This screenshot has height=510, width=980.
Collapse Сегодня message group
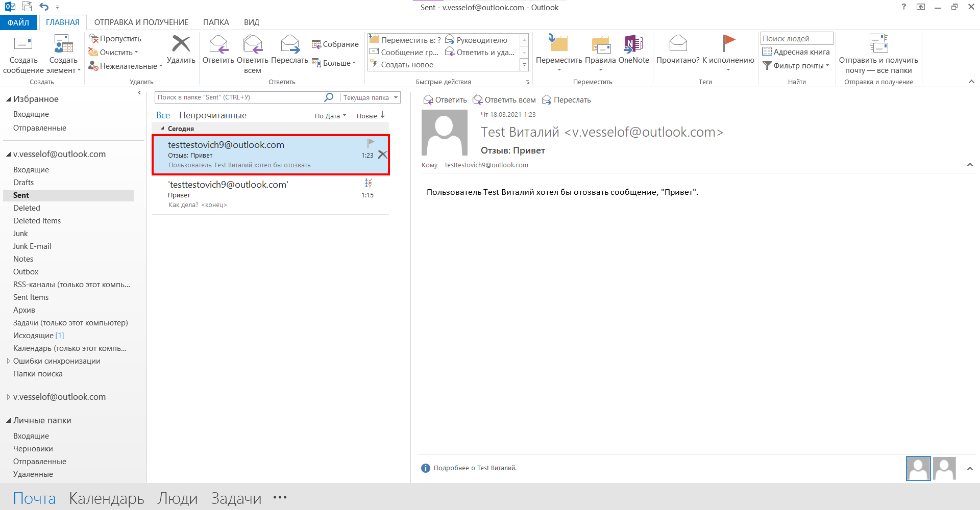point(162,129)
